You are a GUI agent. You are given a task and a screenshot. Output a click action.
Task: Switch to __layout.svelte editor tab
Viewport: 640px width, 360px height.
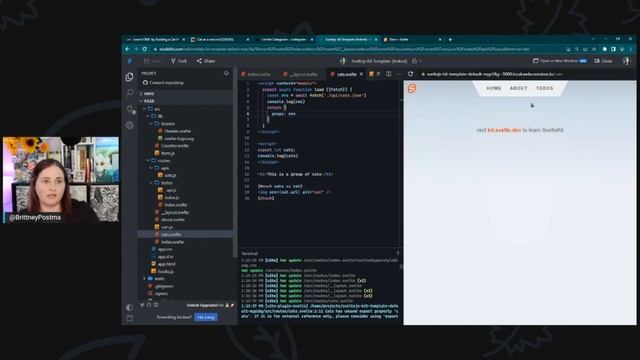click(x=301, y=74)
